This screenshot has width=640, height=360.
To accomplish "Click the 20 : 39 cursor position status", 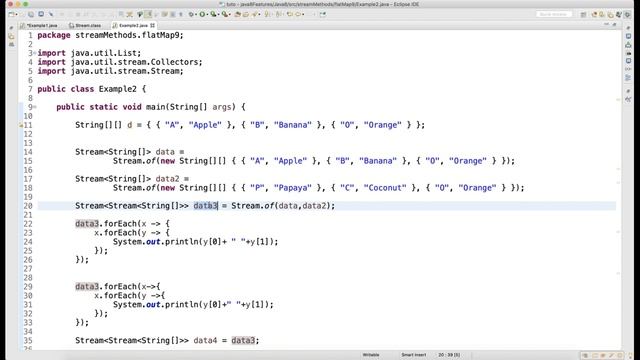I will pyautogui.click(x=449, y=355).
